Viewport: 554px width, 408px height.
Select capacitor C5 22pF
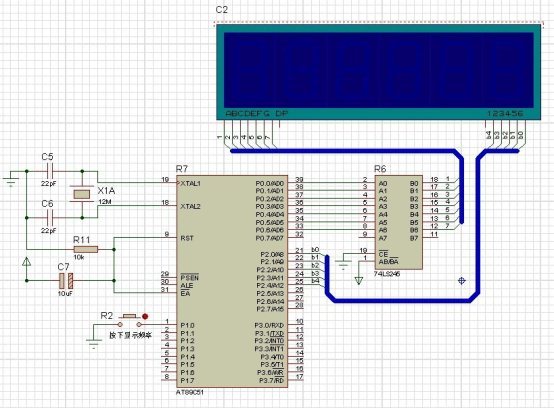click(x=51, y=172)
